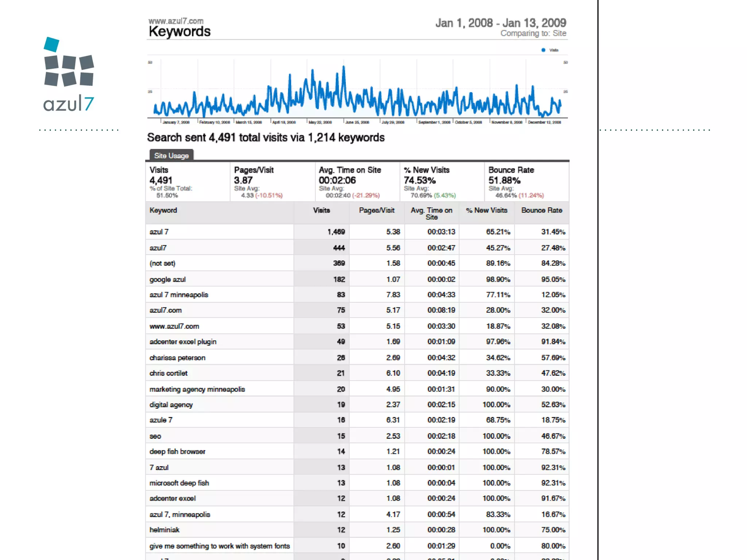Viewport: 747px width, 560px height.
Task: Sort table by Visits column header
Action: pos(321,210)
